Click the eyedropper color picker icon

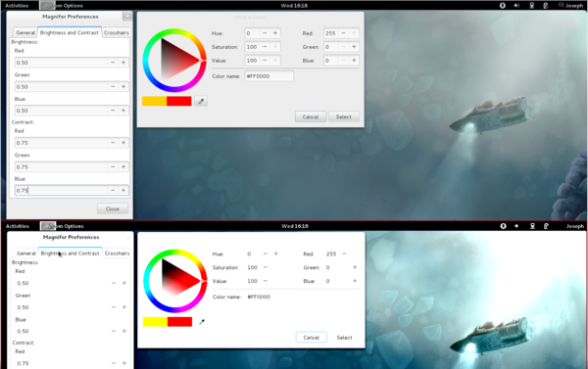tap(201, 101)
